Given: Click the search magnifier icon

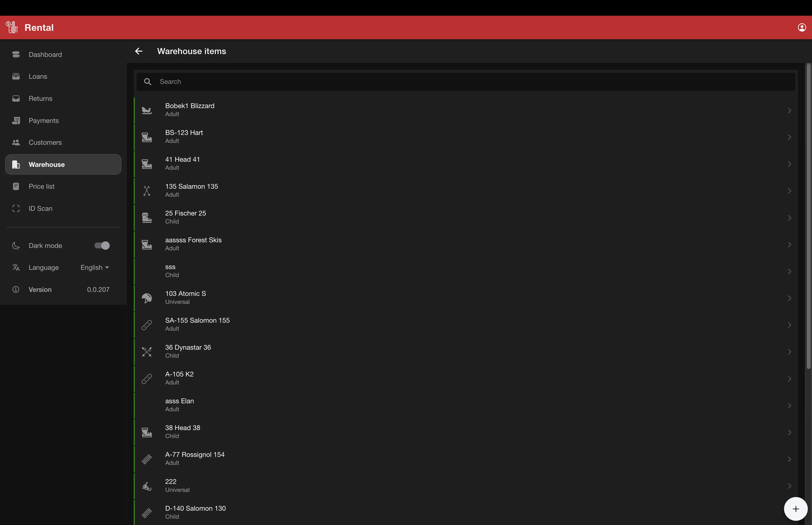Looking at the screenshot, I should 148,82.
